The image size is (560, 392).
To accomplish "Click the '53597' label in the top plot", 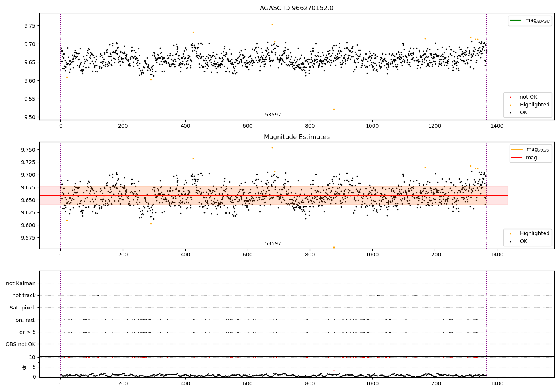I will coord(273,115).
